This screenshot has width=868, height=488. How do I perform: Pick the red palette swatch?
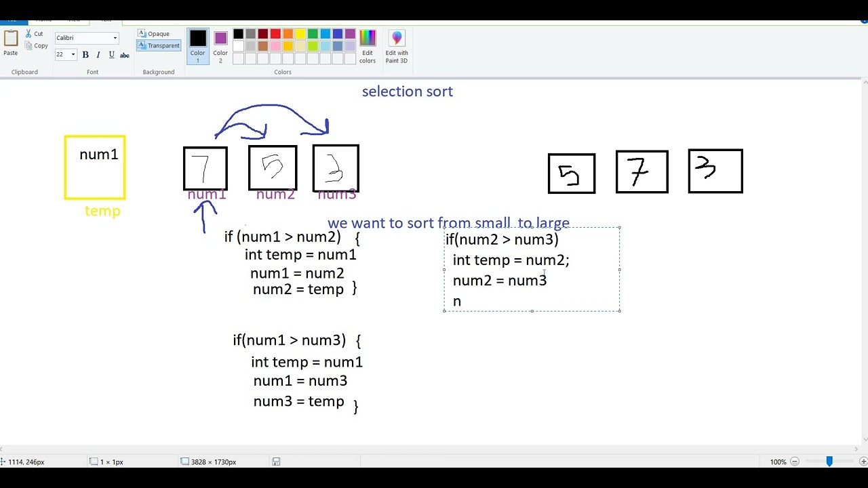point(275,34)
